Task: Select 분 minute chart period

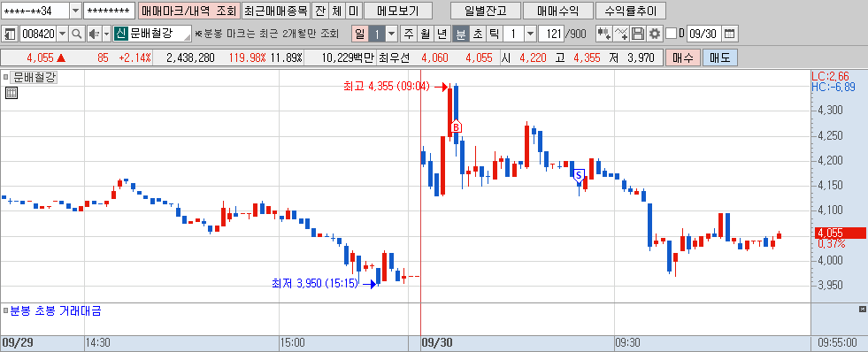Action: click(x=460, y=34)
